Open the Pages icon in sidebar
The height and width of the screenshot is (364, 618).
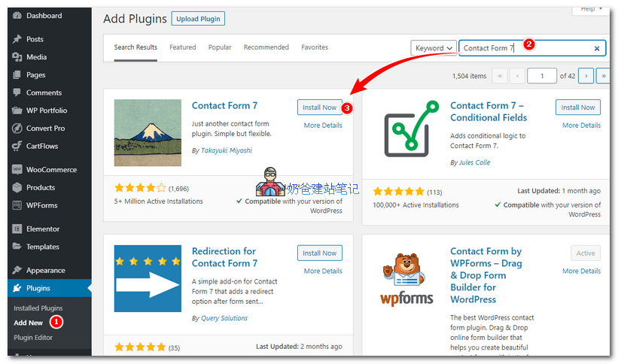pyautogui.click(x=17, y=75)
